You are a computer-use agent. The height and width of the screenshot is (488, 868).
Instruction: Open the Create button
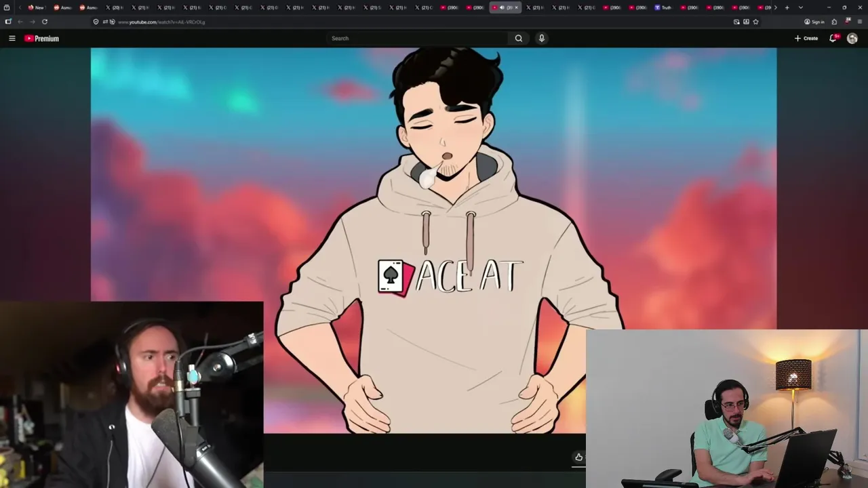click(806, 39)
